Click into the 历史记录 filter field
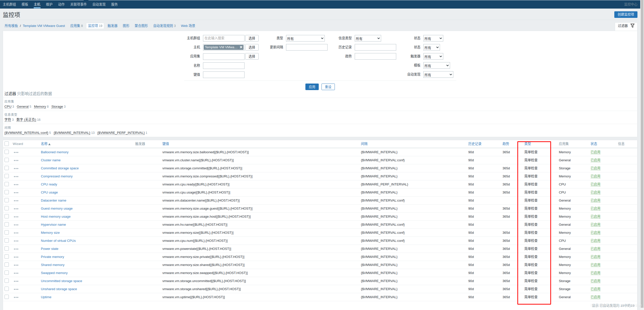644x310 pixels. coord(375,47)
